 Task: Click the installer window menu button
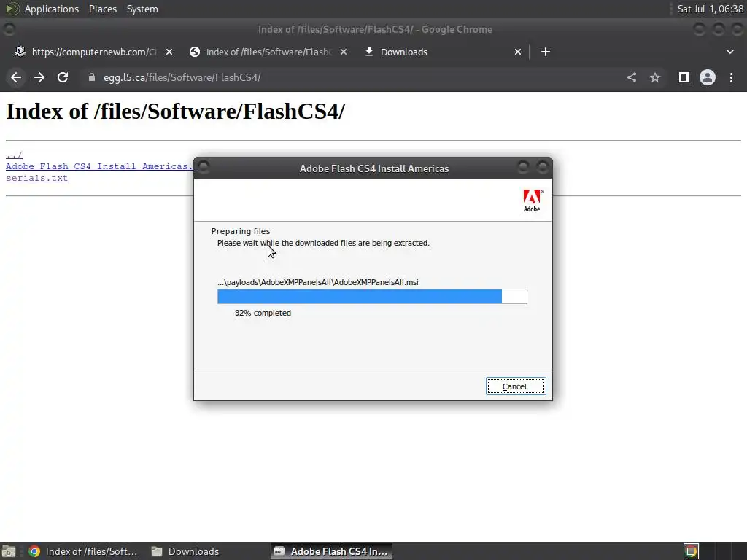pos(204,167)
